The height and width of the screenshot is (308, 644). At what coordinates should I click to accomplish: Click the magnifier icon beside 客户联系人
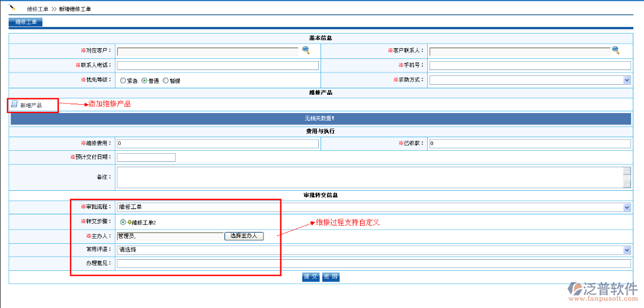[615, 50]
